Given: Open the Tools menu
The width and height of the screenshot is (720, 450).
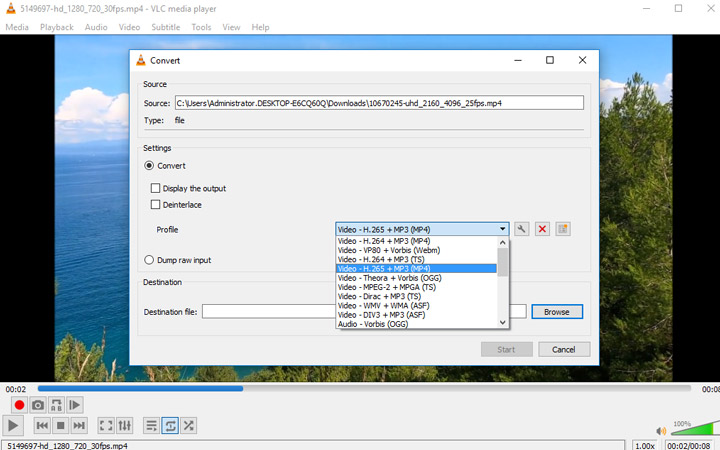Looking at the screenshot, I should coord(201,27).
